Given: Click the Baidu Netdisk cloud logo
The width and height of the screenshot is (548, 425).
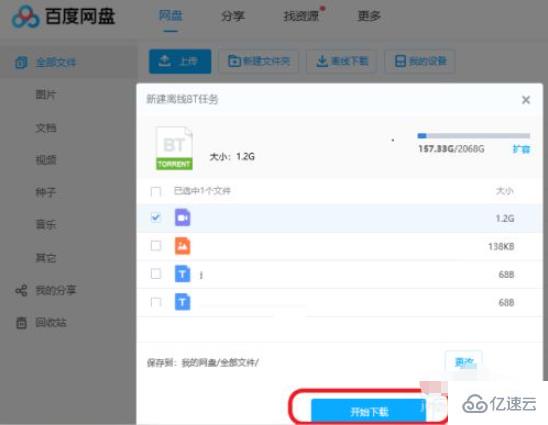Looking at the screenshot, I should tap(26, 16).
